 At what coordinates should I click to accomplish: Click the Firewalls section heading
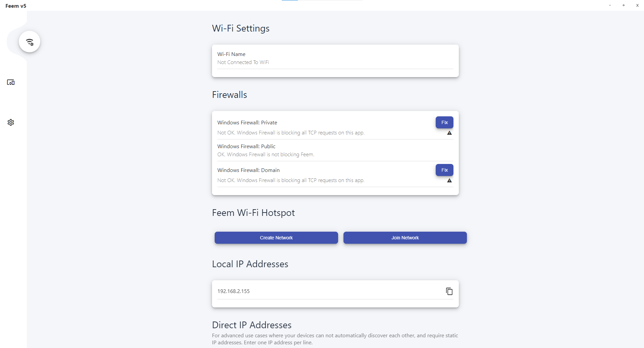pos(229,95)
